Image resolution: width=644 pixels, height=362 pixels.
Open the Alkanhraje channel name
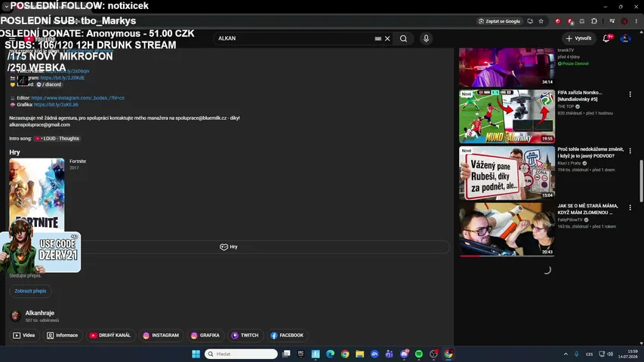[x=40, y=313]
